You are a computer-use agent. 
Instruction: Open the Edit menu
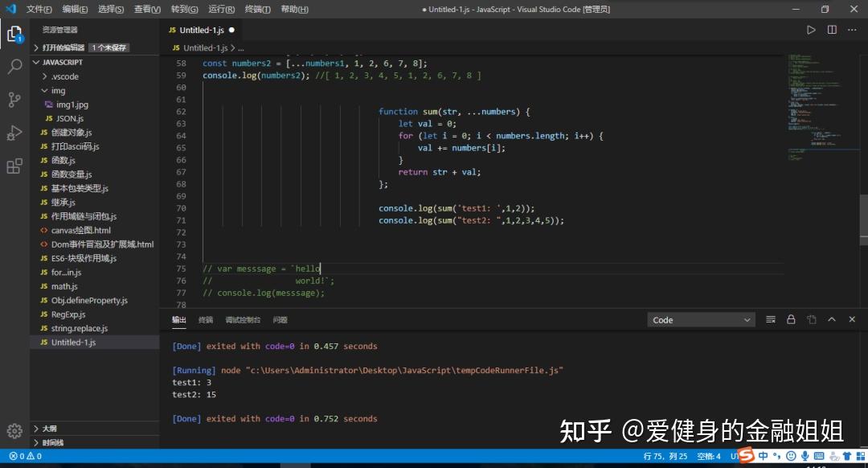click(75, 9)
